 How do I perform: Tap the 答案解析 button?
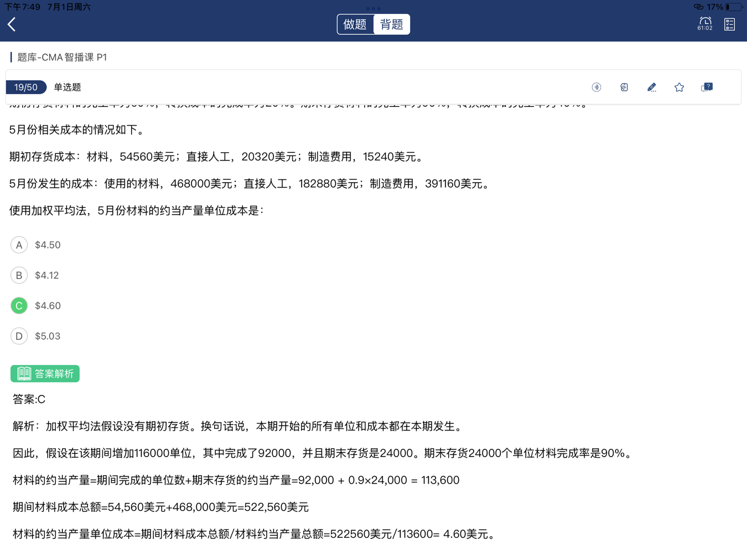point(45,374)
